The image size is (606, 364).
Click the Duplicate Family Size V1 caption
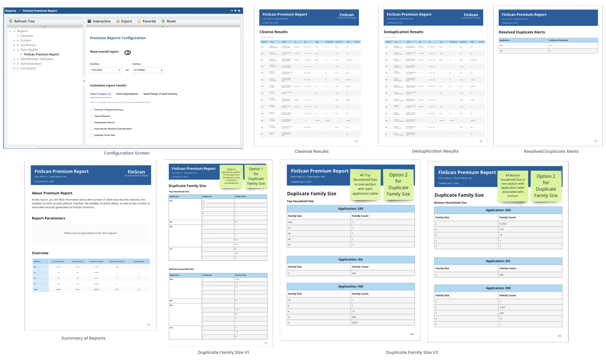(x=223, y=352)
